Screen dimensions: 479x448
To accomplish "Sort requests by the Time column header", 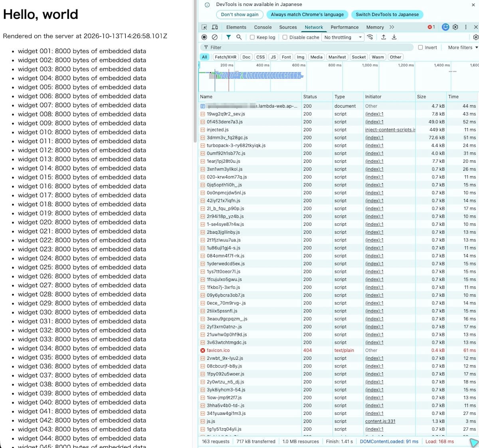I will pos(462,97).
